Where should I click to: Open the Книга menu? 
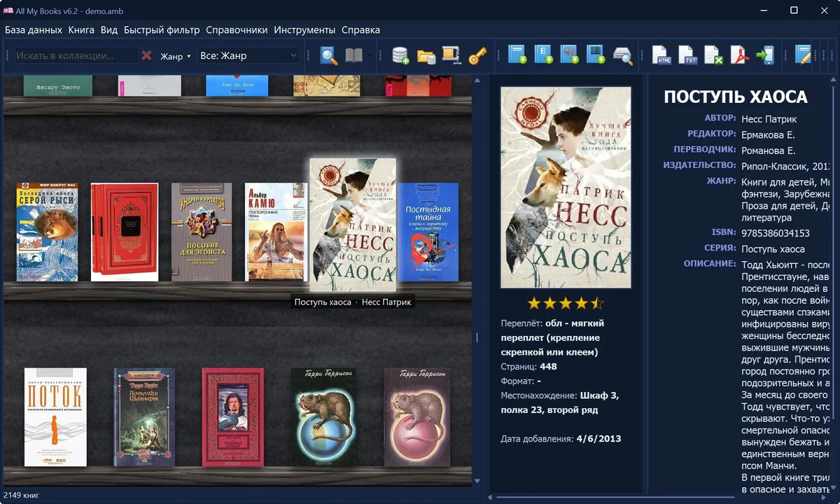pos(81,30)
